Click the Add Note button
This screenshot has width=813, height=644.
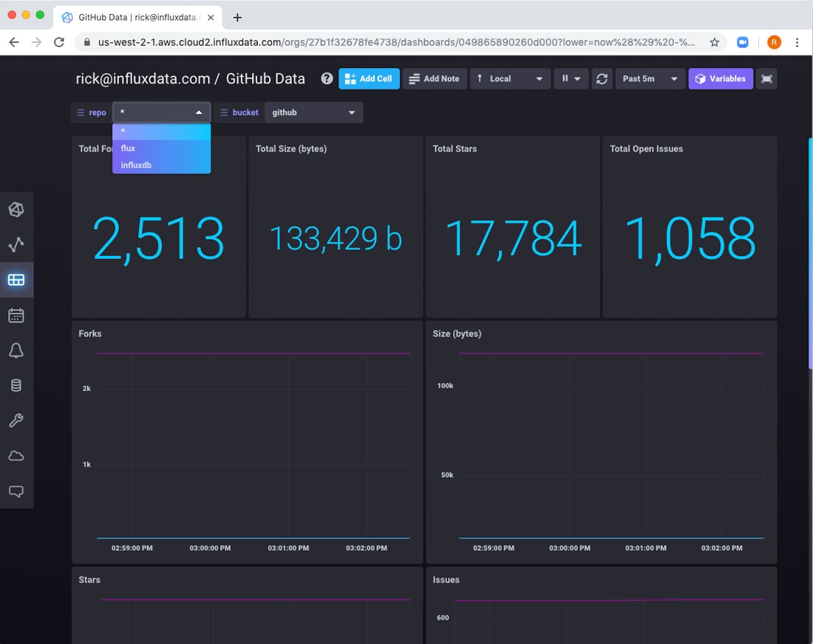[435, 78]
